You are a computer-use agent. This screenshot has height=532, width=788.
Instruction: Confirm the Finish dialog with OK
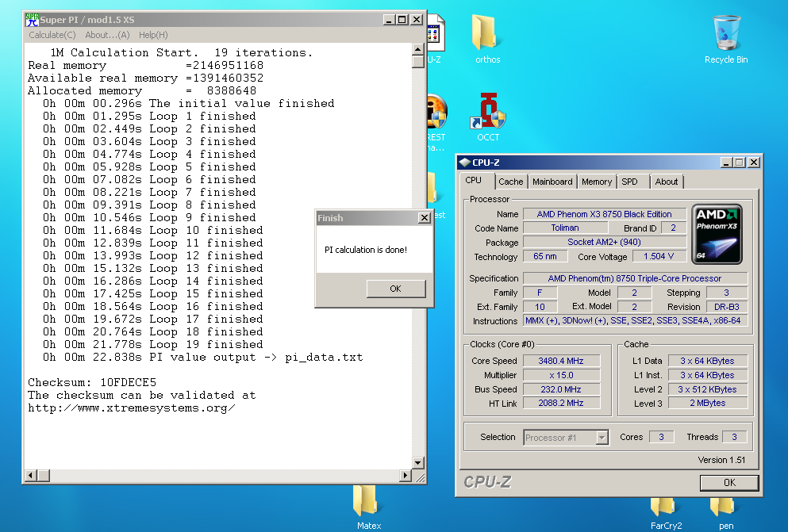(395, 289)
